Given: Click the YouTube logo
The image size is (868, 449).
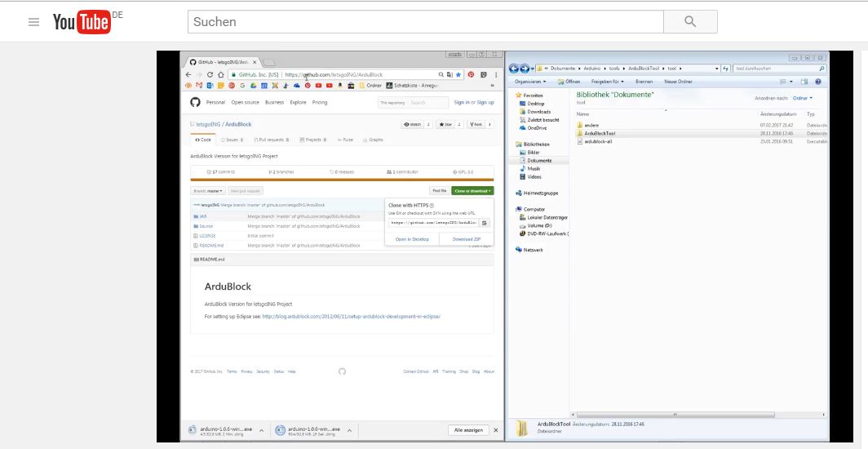Looking at the screenshot, I should point(82,22).
